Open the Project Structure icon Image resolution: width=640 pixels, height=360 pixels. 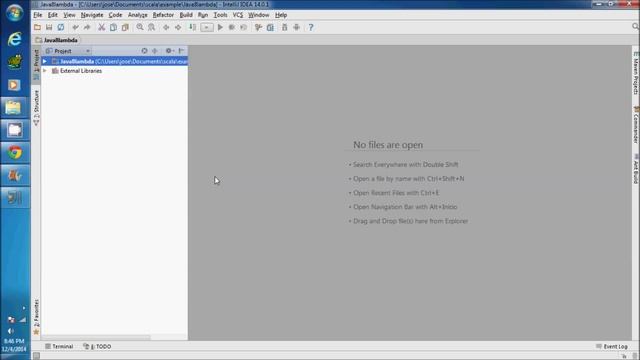click(x=270, y=27)
